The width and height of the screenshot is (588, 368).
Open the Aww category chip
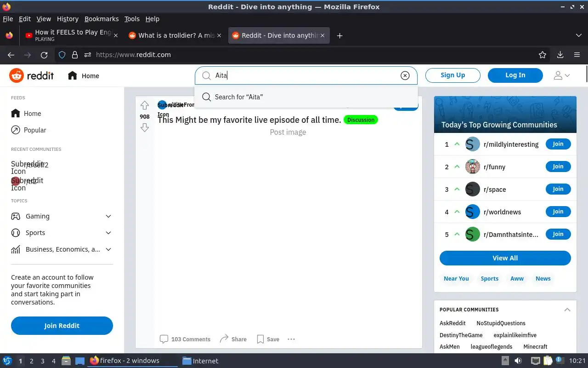(517, 278)
